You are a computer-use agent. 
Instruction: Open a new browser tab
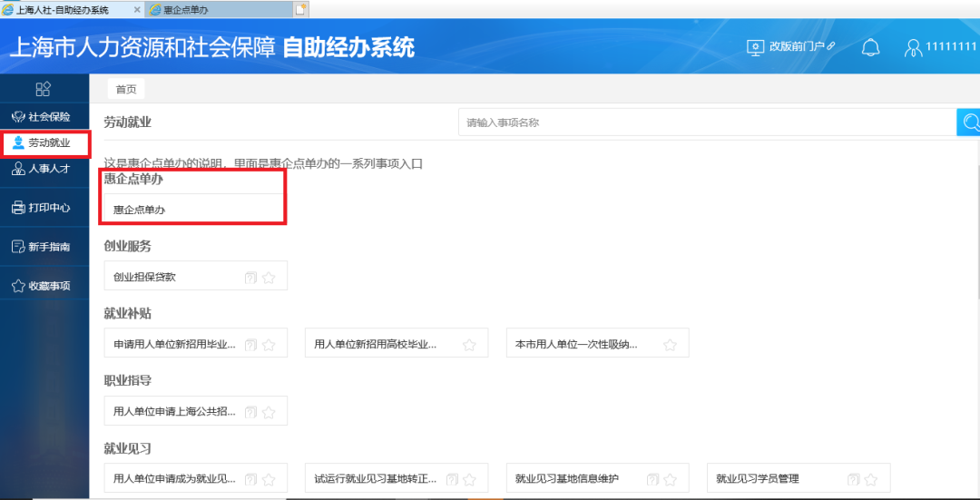pyautogui.click(x=301, y=9)
